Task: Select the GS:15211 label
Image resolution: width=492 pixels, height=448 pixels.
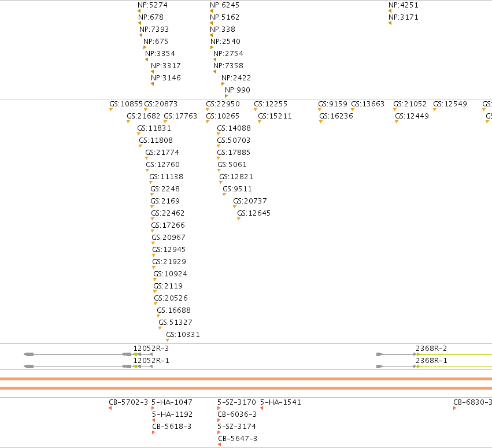Action: pyautogui.click(x=275, y=116)
